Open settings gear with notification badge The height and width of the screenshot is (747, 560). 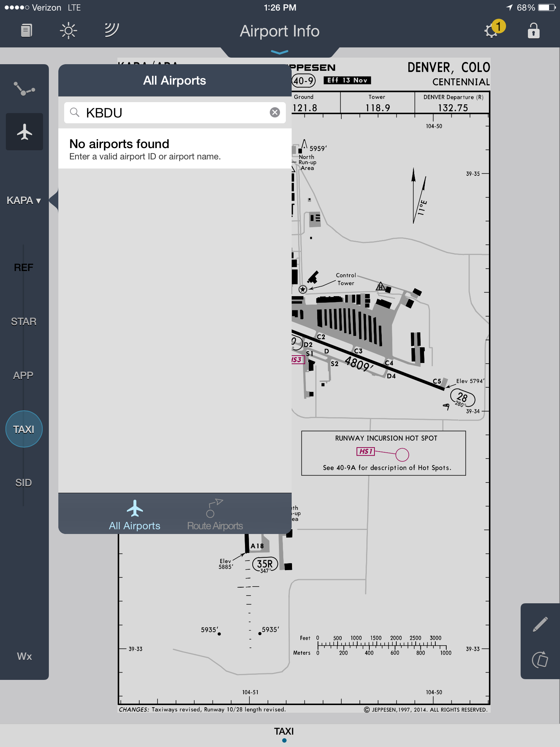tap(494, 29)
